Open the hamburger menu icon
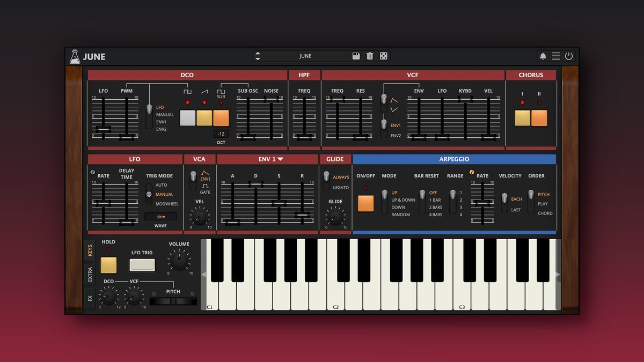Viewport: 644px width, 362px height. coord(556,56)
